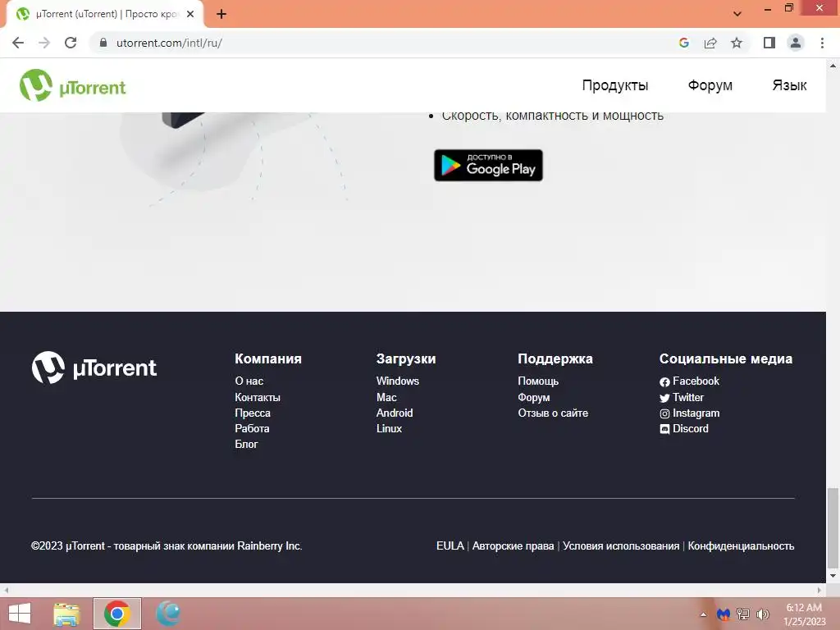Click the Поддержка footer heading
The image size is (840, 630).
(x=555, y=359)
